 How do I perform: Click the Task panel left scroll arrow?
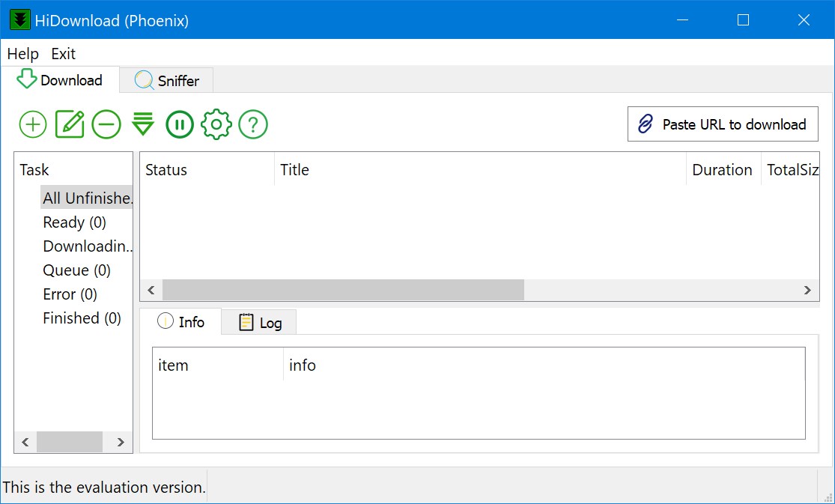pyautogui.click(x=25, y=443)
